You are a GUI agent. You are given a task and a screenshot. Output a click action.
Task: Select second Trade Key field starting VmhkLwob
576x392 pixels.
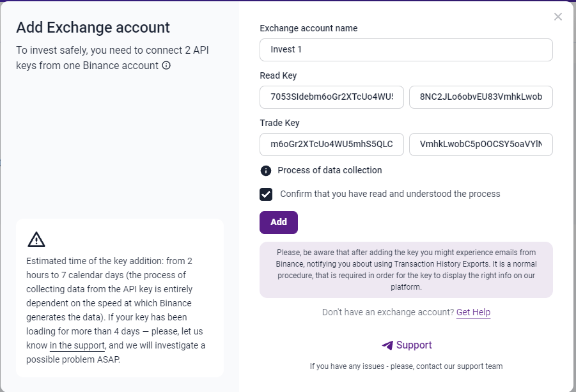481,145
